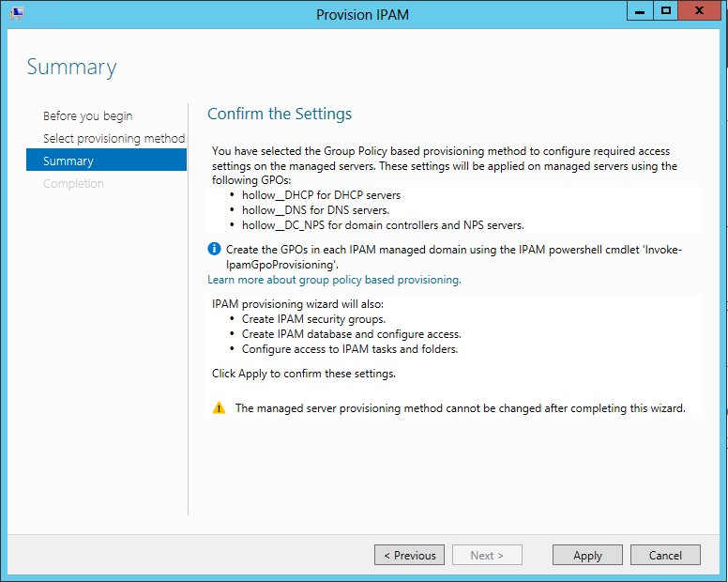Apply the IPAM provisioning settings
This screenshot has height=582, width=728.
[587, 555]
